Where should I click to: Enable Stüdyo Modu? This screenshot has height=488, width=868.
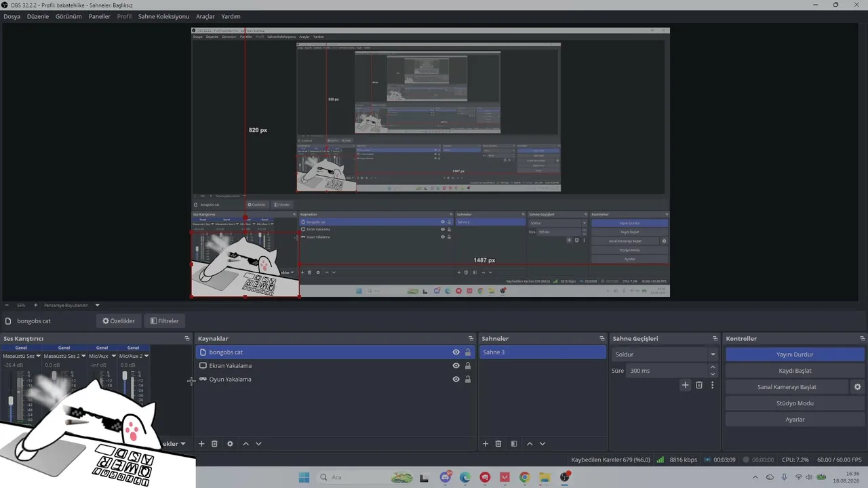(x=795, y=403)
